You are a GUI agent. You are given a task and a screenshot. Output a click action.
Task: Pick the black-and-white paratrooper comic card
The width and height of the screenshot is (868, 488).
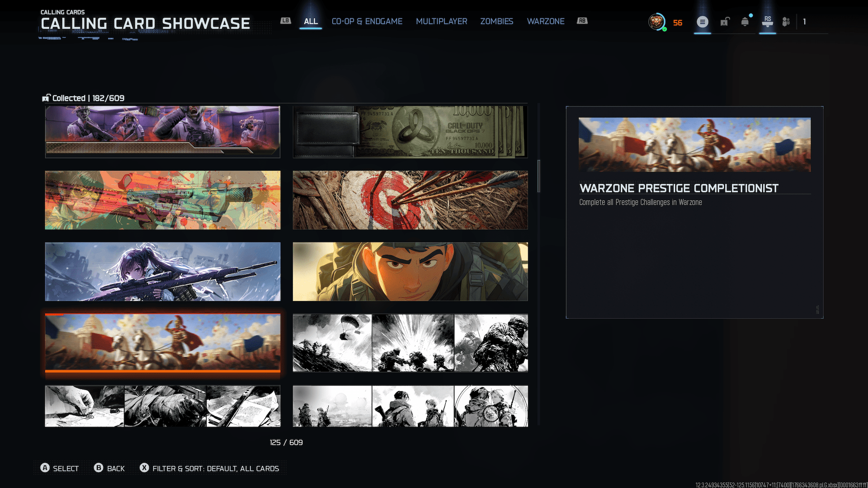pyautogui.click(x=410, y=343)
